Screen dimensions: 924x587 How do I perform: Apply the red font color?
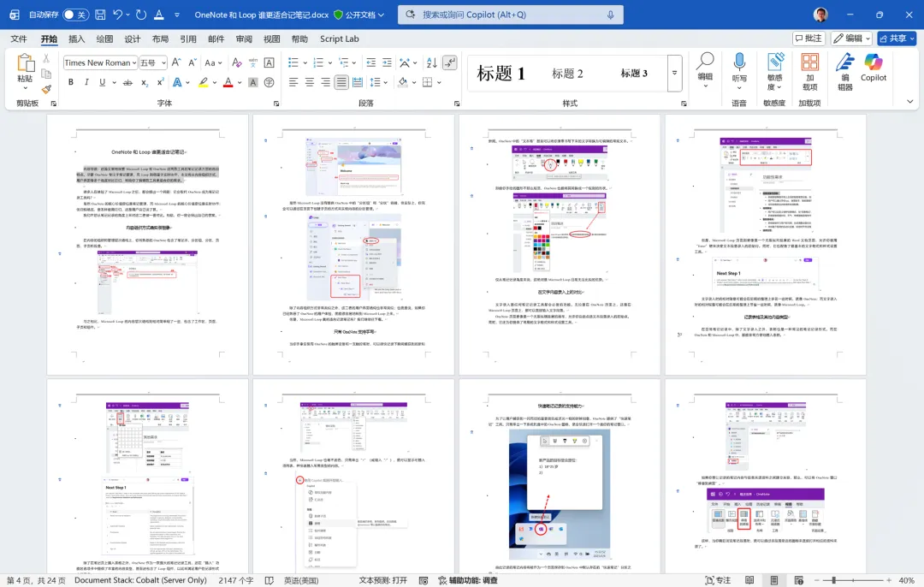(x=228, y=82)
